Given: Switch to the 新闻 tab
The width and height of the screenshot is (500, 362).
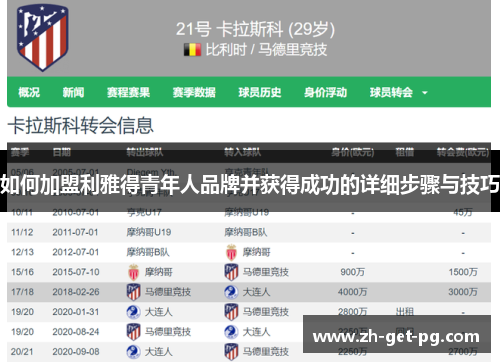Looking at the screenshot, I should (x=73, y=92).
